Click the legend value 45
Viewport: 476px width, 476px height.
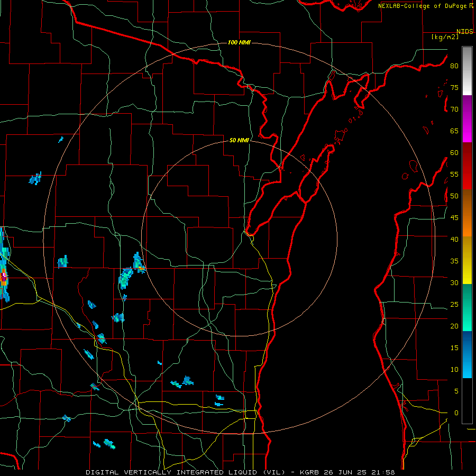coord(454,218)
